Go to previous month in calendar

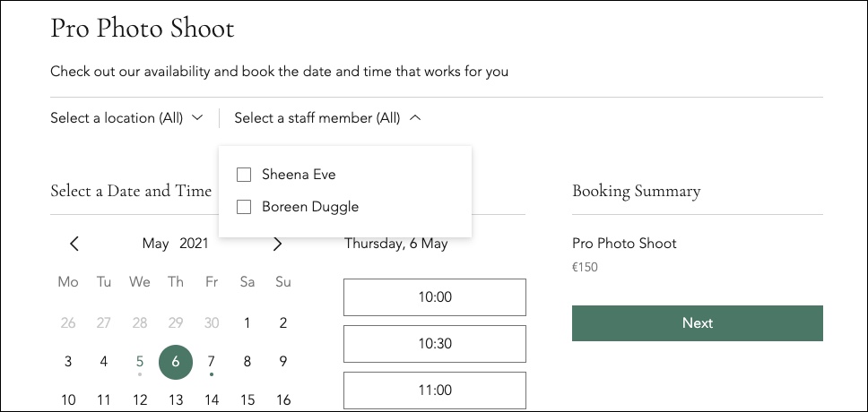coord(74,244)
